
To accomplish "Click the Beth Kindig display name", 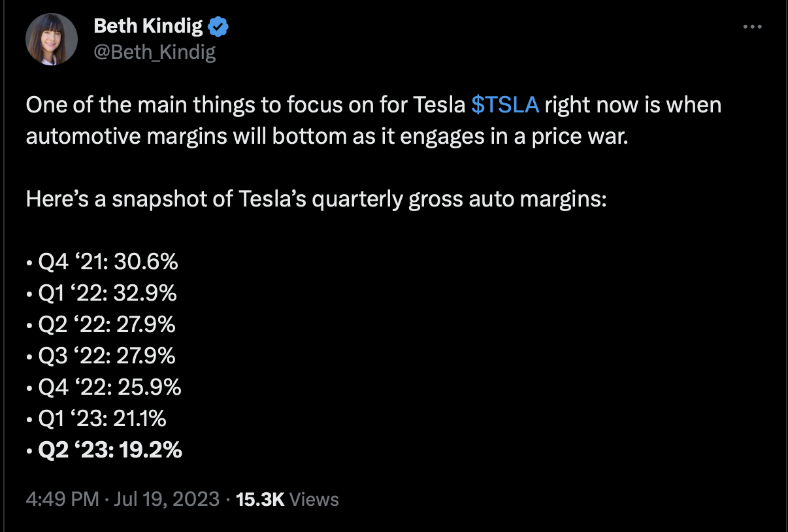I will tap(149, 26).
